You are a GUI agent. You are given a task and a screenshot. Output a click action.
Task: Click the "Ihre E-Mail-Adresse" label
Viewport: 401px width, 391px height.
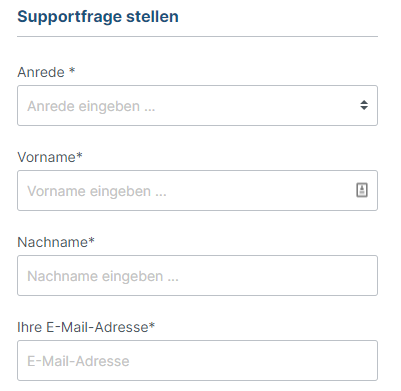click(x=83, y=327)
